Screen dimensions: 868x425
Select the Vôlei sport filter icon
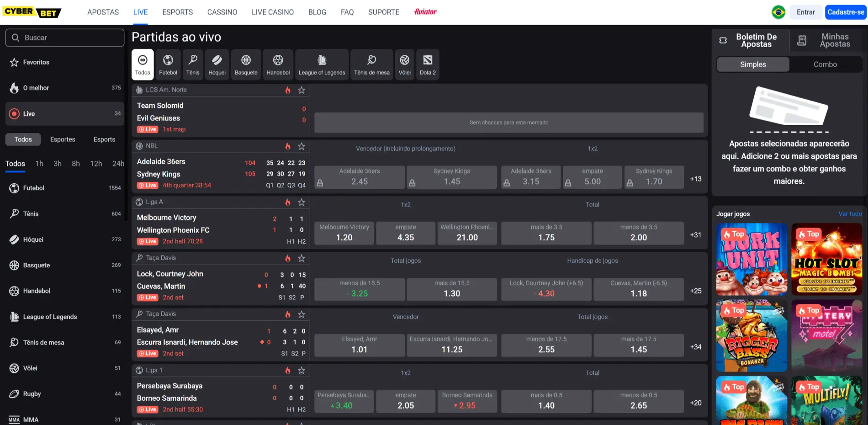(x=404, y=64)
